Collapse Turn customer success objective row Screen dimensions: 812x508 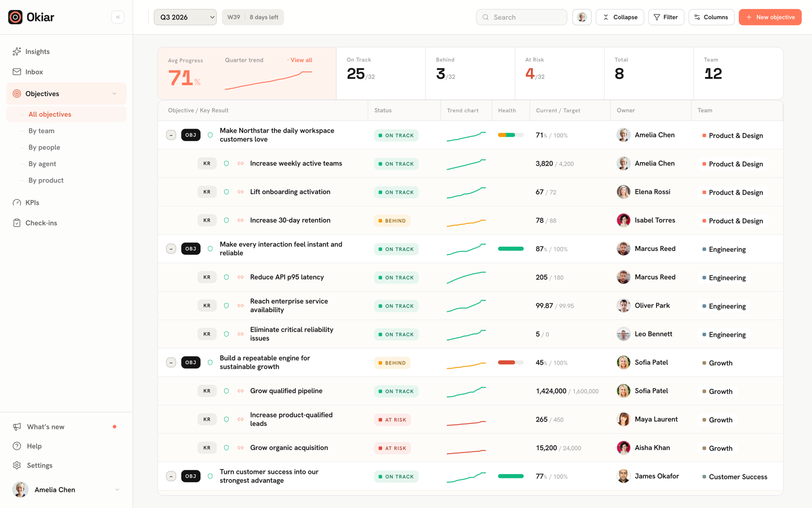click(x=171, y=477)
